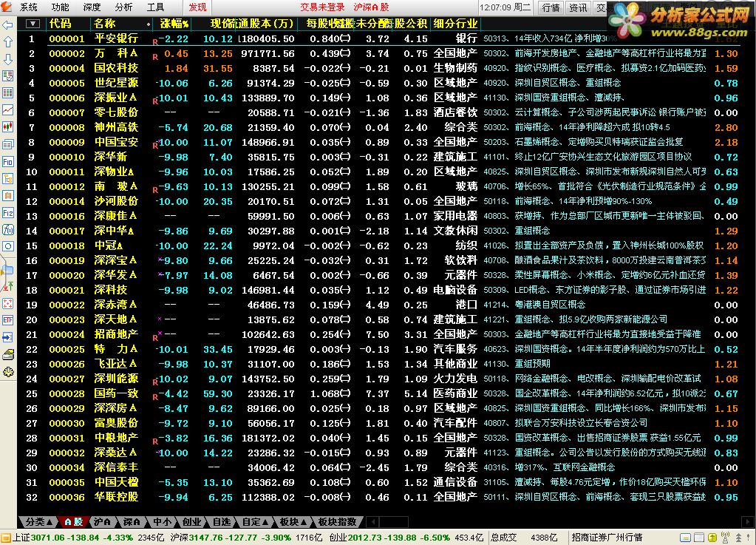Click the horizontal scrollbar right arrow
The height and width of the screenshot is (545, 756).
[x=748, y=522]
